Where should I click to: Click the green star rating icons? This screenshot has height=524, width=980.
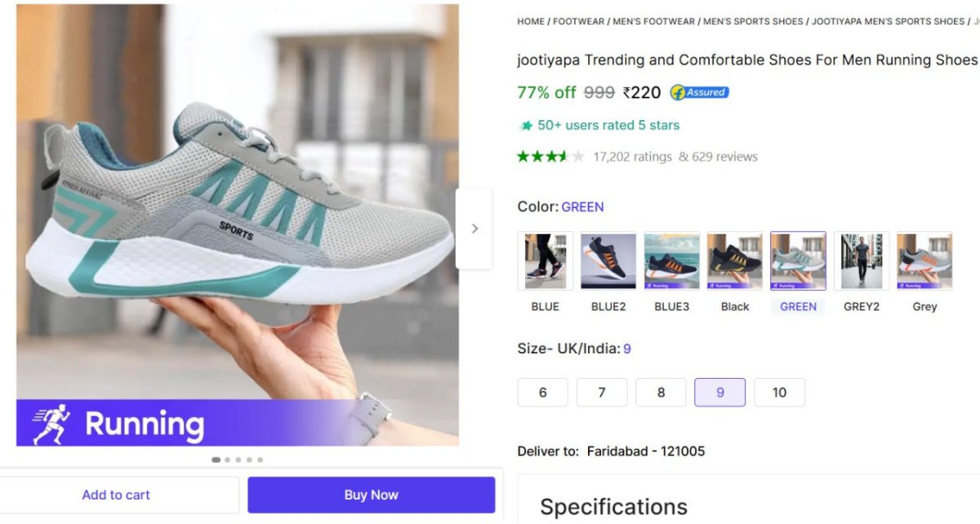[550, 157]
